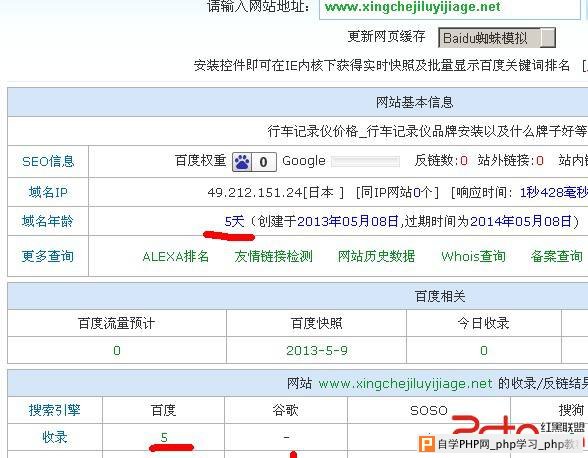
Task: Click the 网站基本信息 section header
Action: pos(414,102)
